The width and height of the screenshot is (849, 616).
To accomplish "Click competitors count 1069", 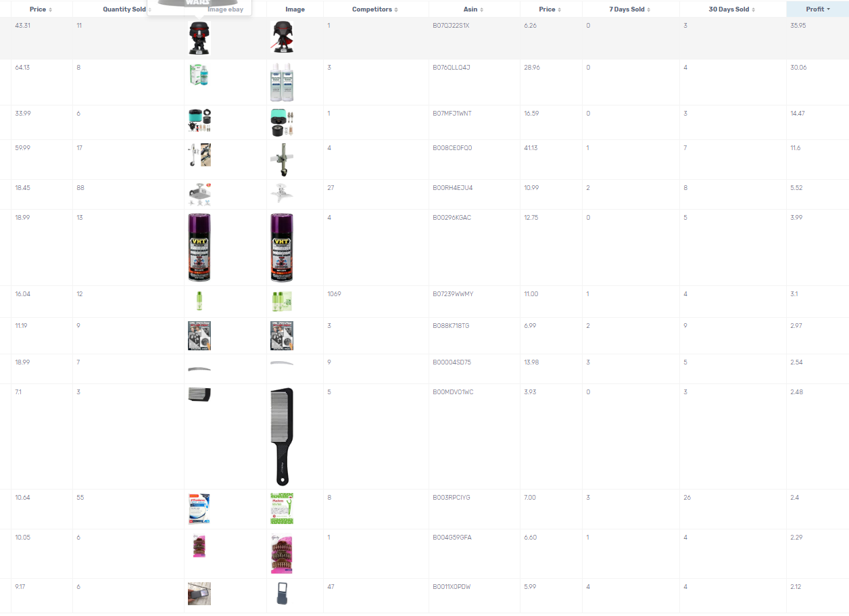I will pos(334,294).
